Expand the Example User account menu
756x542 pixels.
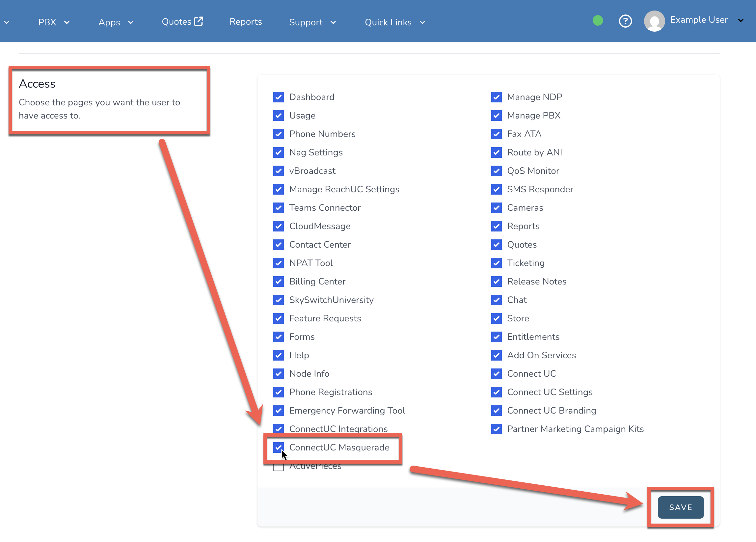[741, 20]
